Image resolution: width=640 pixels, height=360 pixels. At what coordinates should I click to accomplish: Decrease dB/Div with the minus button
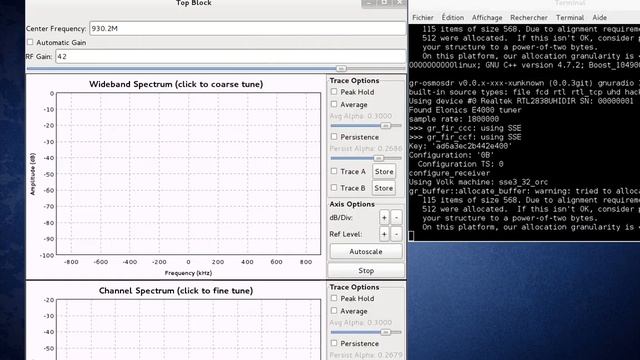tap(396, 218)
